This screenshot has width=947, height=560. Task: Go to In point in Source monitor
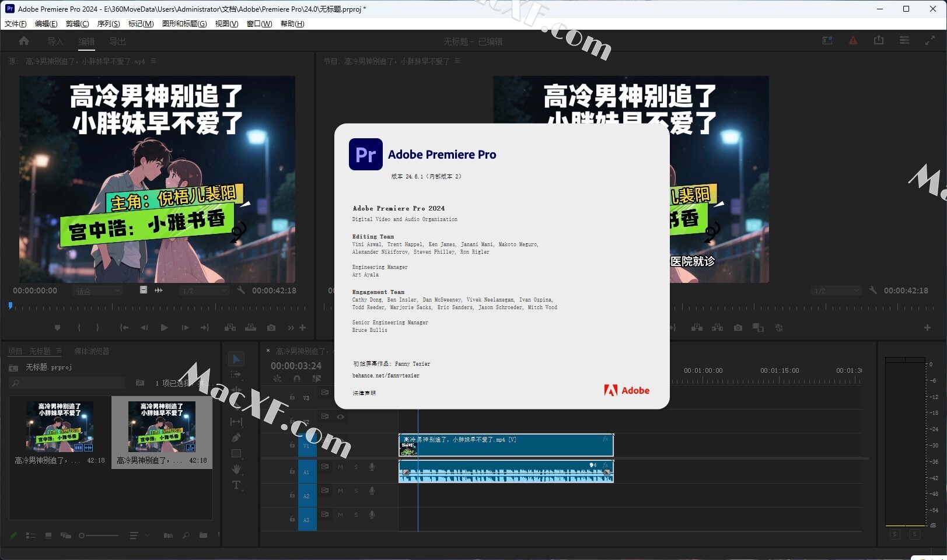124,328
